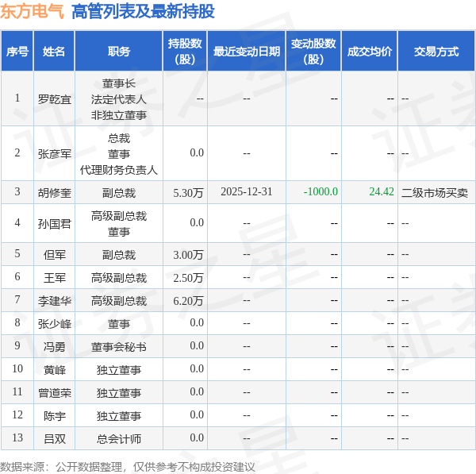Click the date 2025-12-31
This screenshot has height=474, width=476.
point(247,191)
